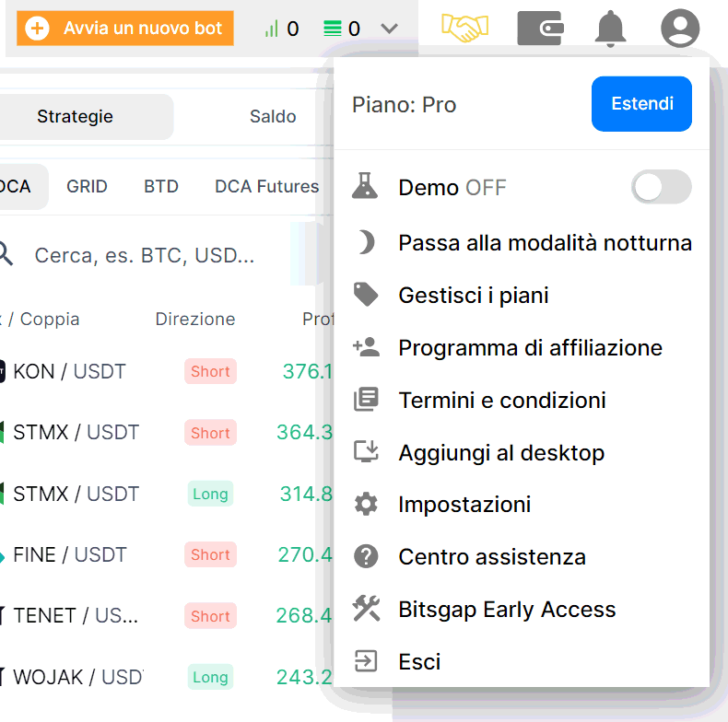The image size is (728, 722).
Task: Click the moon night mode icon
Action: [367, 243]
